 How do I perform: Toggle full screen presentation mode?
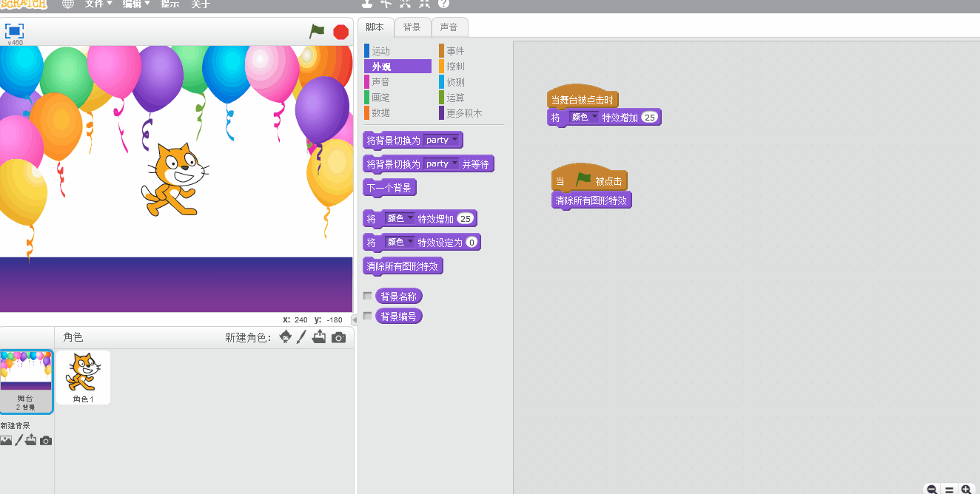coord(15,31)
